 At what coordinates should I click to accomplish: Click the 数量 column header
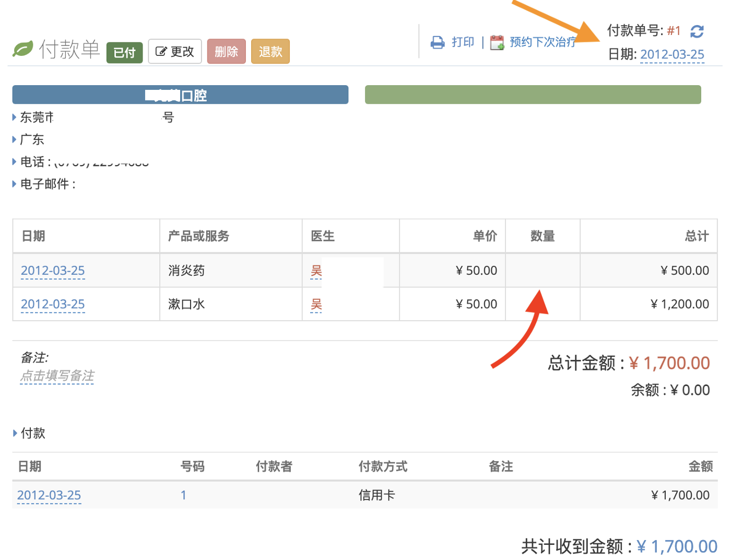[543, 236]
